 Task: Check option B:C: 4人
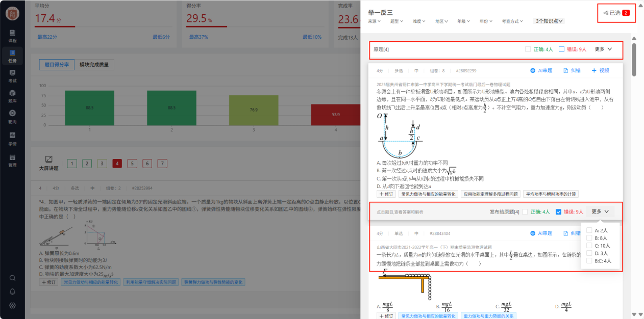(x=589, y=261)
